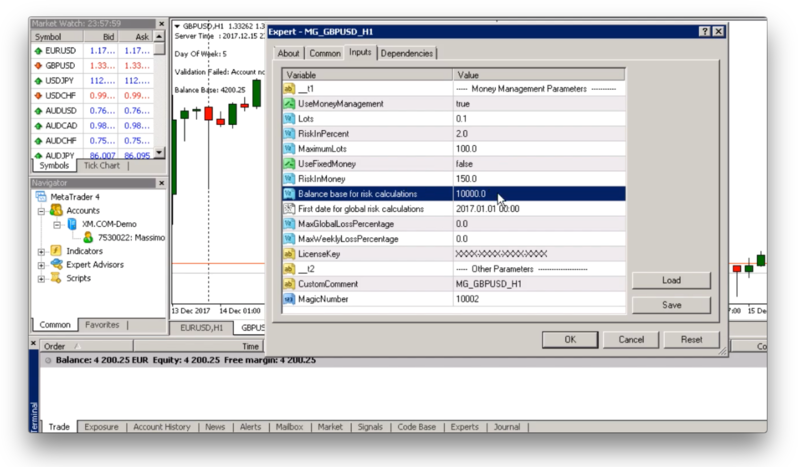Viewport: 800px width, 467px height.
Task: Click the string icon beside CustomComment
Action: (289, 284)
